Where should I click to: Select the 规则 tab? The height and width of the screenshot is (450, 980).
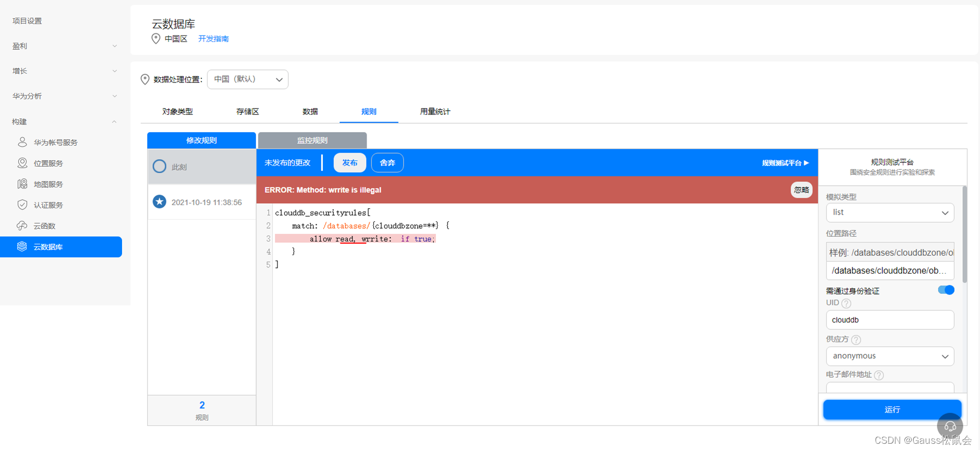point(369,112)
